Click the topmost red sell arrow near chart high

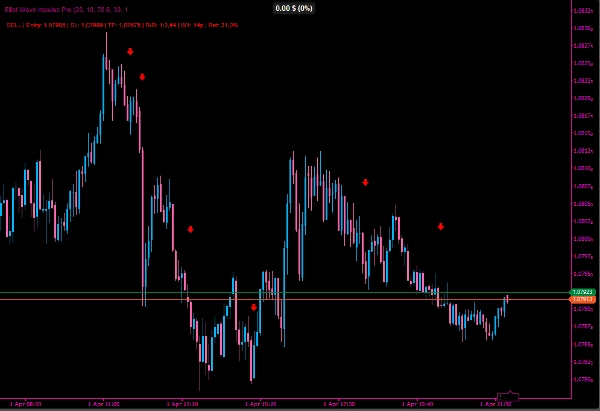tap(130, 51)
